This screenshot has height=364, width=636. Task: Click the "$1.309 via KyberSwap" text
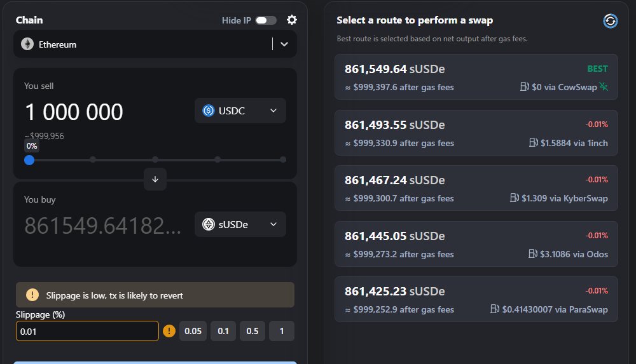tap(565, 198)
